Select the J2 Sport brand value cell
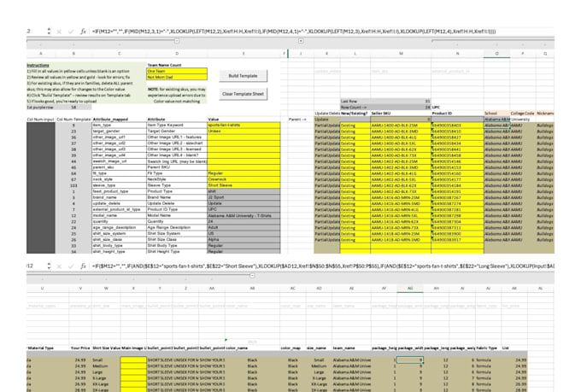The height and width of the screenshot is (392, 581). (244, 197)
